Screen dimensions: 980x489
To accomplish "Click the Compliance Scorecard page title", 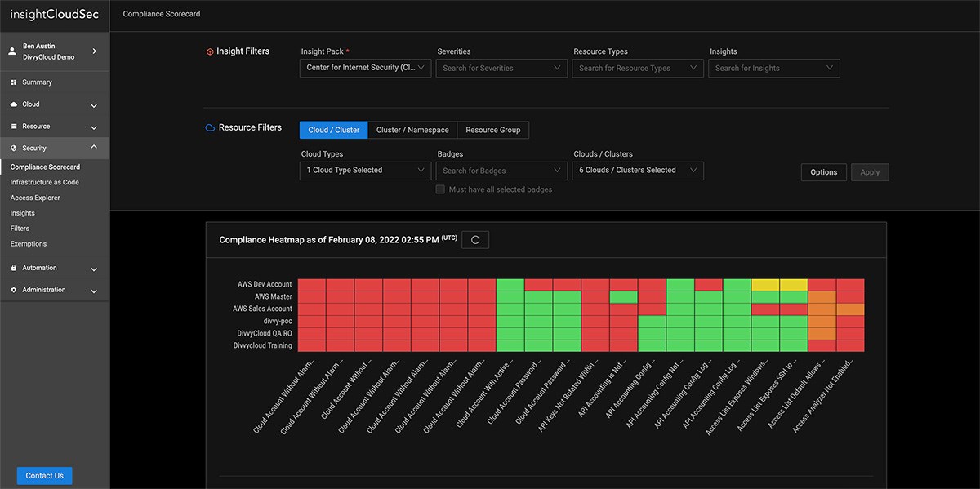I will (162, 14).
